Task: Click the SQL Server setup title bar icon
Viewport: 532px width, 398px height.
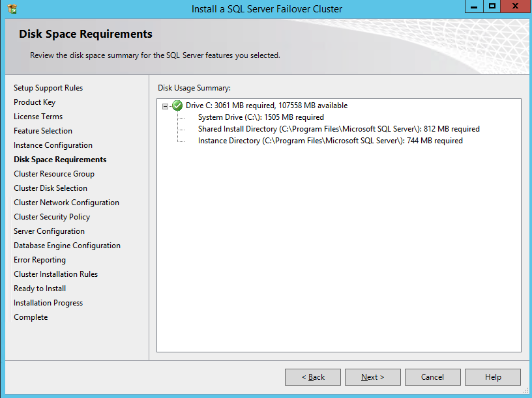Action: pos(12,9)
